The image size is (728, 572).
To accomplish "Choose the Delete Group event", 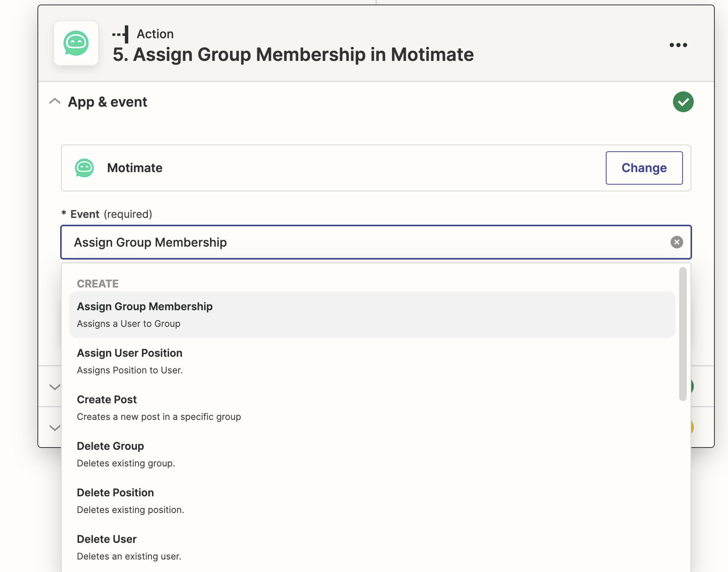I will (x=372, y=454).
